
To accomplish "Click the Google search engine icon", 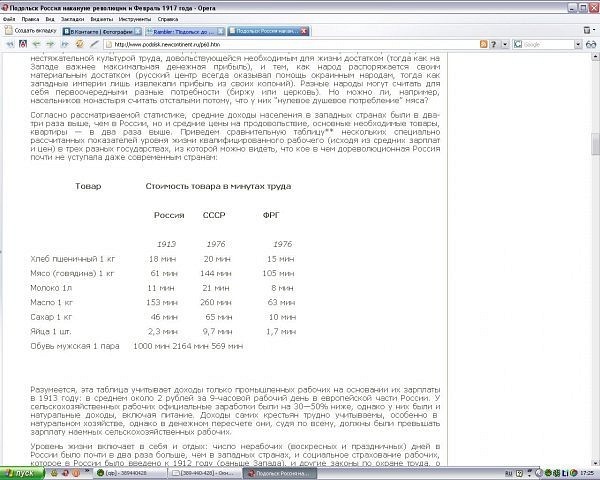I will click(518, 44).
